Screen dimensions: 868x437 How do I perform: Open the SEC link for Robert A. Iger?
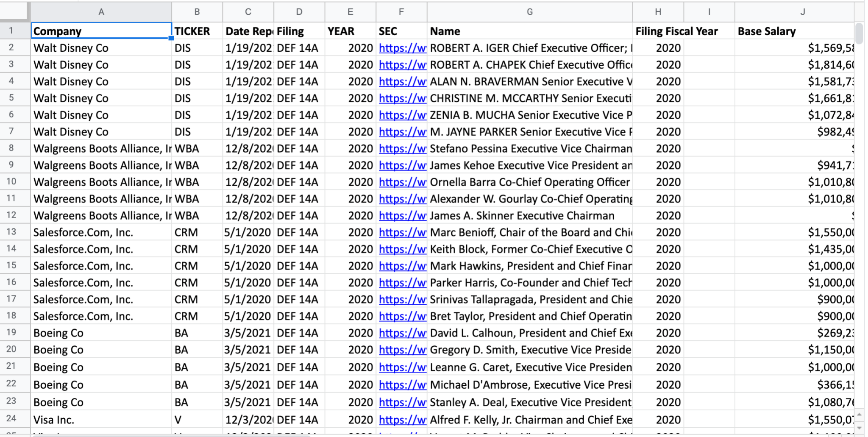coord(402,48)
